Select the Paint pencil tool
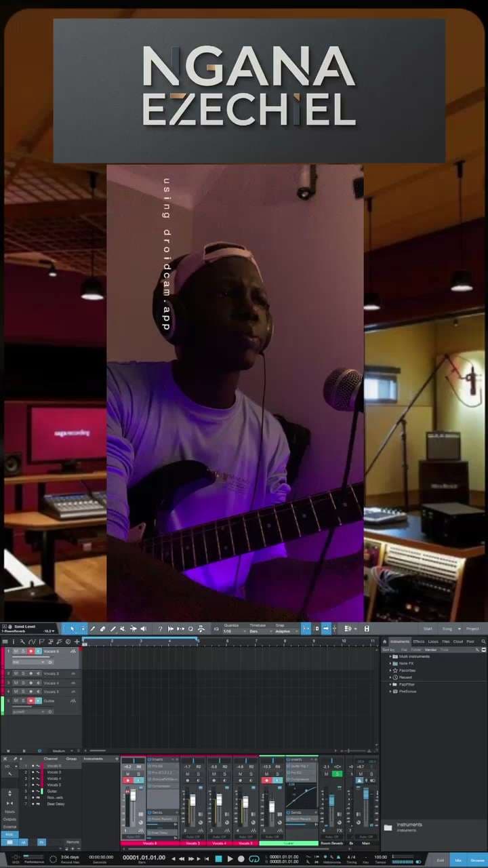The width and height of the screenshot is (488, 868). click(x=113, y=629)
